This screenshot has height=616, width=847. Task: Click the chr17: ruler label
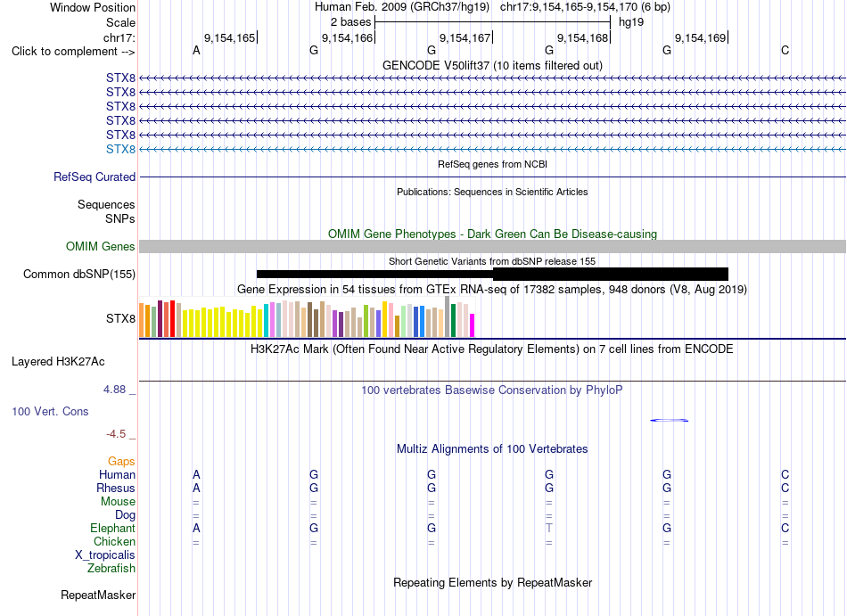[x=119, y=37]
